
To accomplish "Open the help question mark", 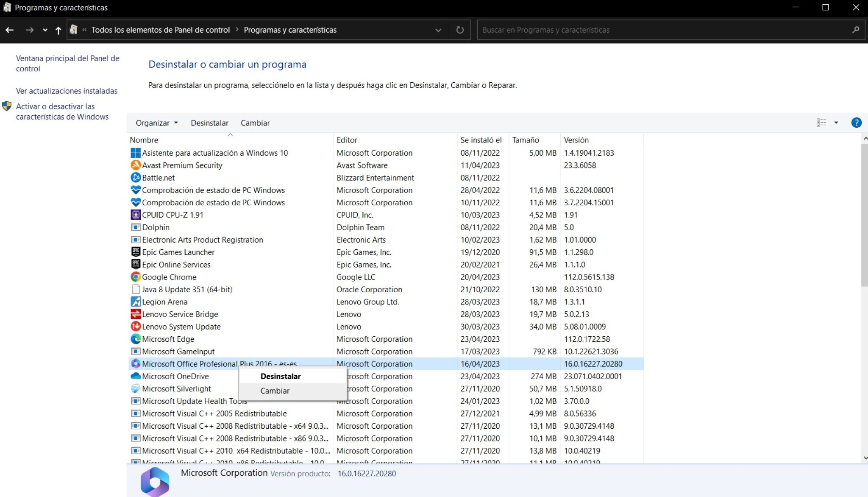I will pyautogui.click(x=856, y=123).
